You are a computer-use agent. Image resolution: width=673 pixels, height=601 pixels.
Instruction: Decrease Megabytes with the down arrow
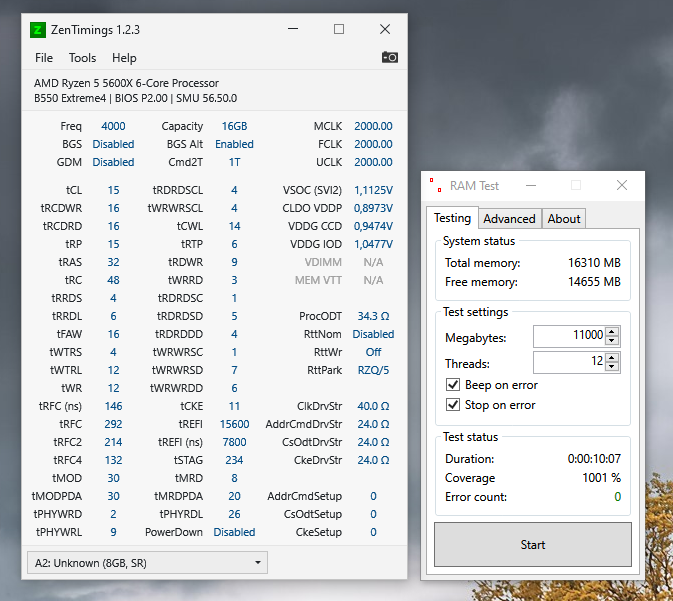pyautogui.click(x=612, y=341)
